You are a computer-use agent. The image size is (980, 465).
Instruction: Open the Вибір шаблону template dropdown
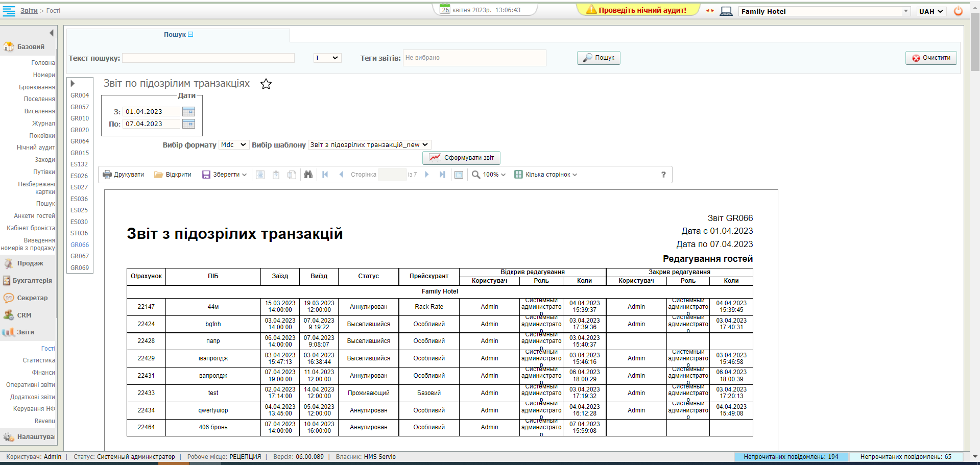(370, 145)
